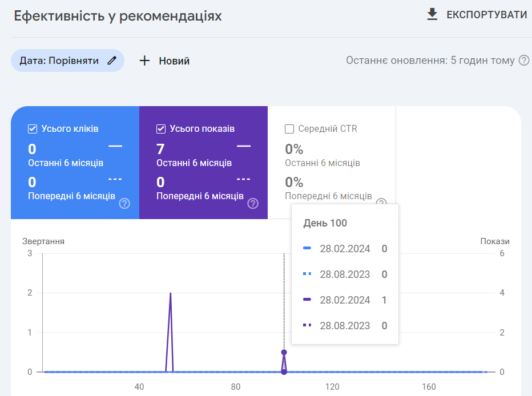Viewport: 532px width, 396px height.
Task: Click help icon on Середній CTR card
Action: pyautogui.click(x=381, y=203)
